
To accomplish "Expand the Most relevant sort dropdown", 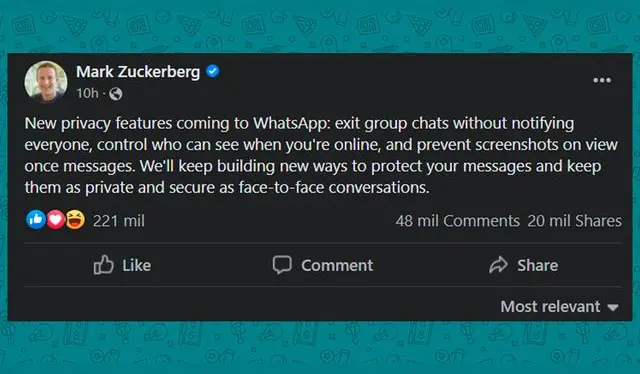I will click(560, 307).
